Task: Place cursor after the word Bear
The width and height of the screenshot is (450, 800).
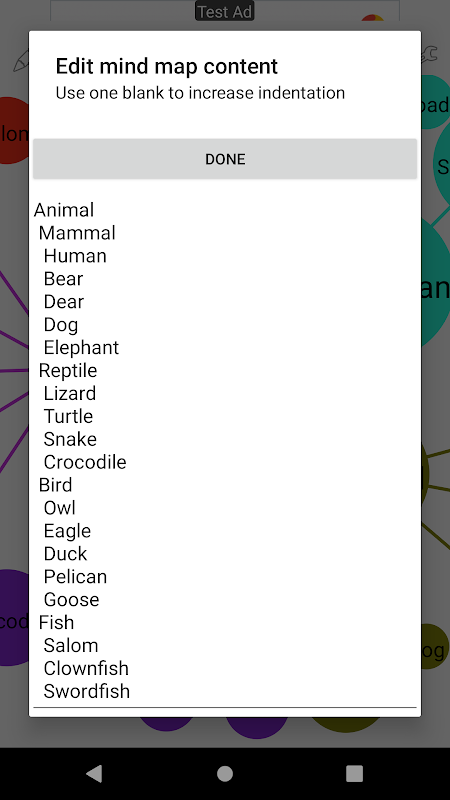Action: (84, 279)
